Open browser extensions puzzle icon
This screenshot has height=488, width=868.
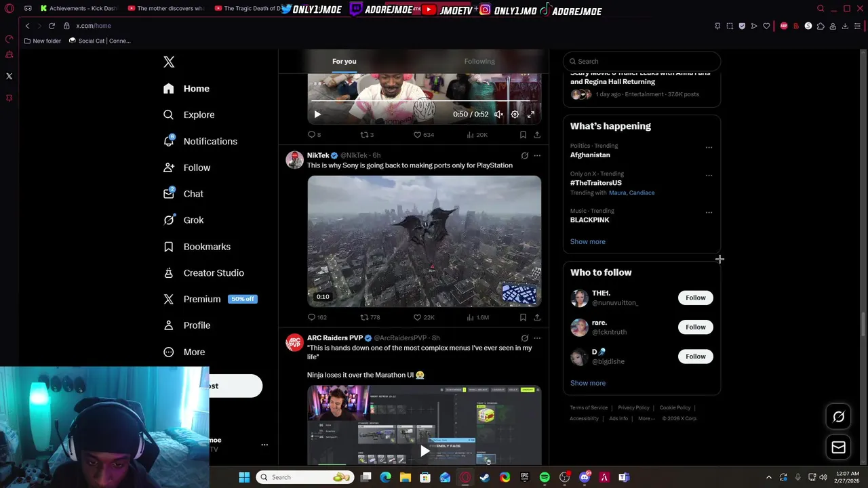point(821,26)
